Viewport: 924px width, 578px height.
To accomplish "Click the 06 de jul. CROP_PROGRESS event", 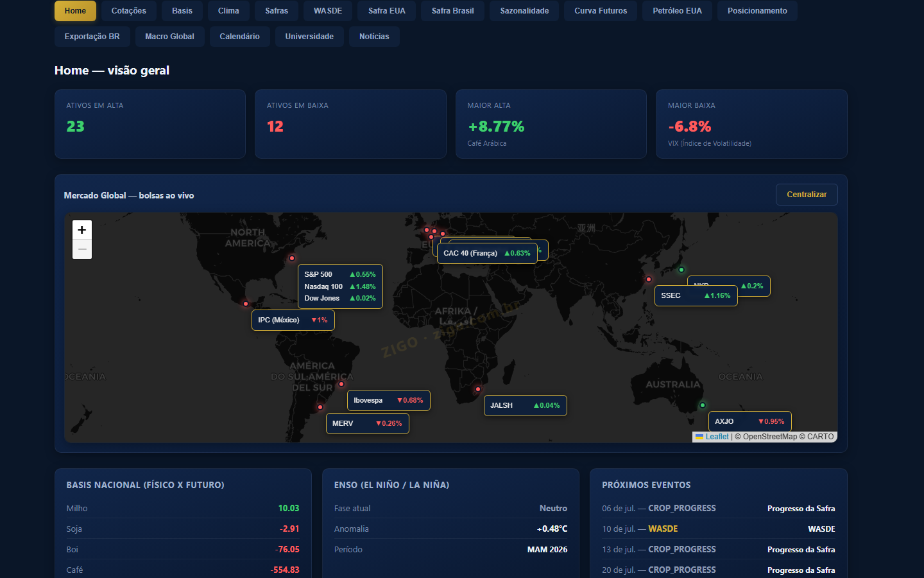I will (x=719, y=508).
